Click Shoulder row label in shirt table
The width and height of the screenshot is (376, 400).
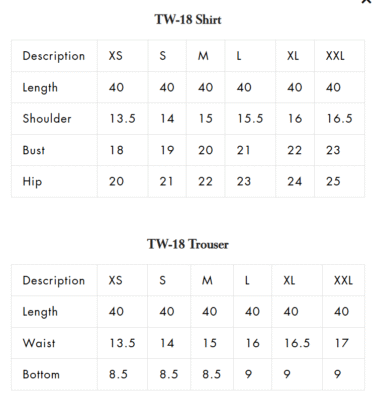pyautogui.click(x=47, y=119)
